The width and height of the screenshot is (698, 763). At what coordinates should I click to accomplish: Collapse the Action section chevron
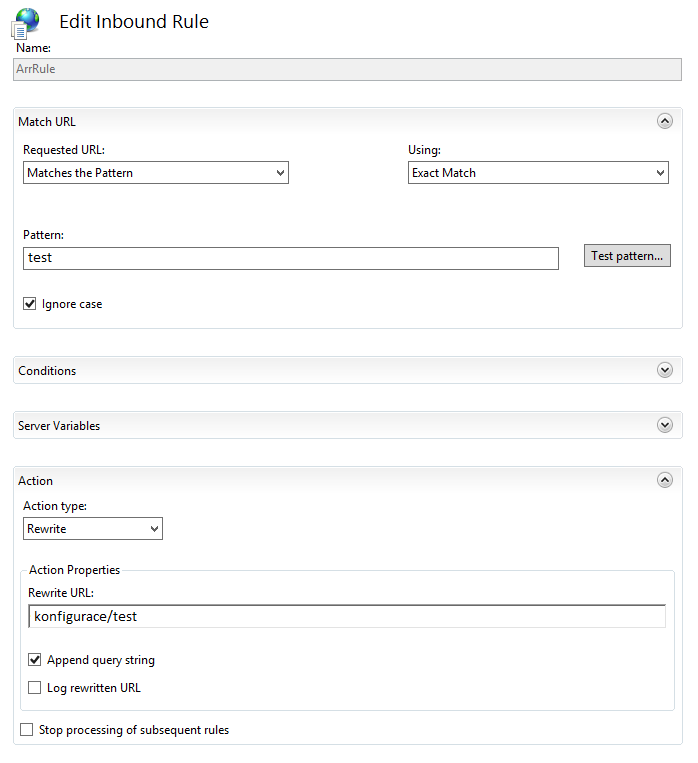(x=665, y=480)
